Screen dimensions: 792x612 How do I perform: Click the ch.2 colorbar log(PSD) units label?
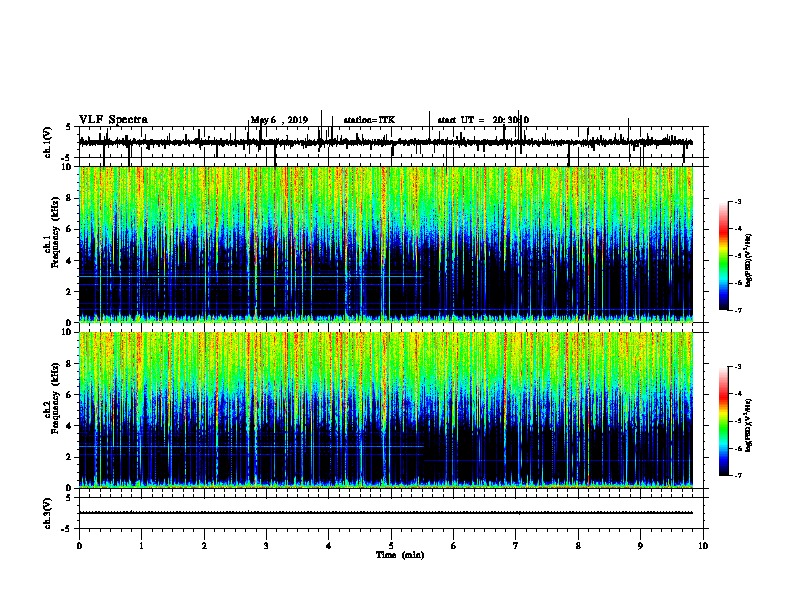(x=749, y=425)
